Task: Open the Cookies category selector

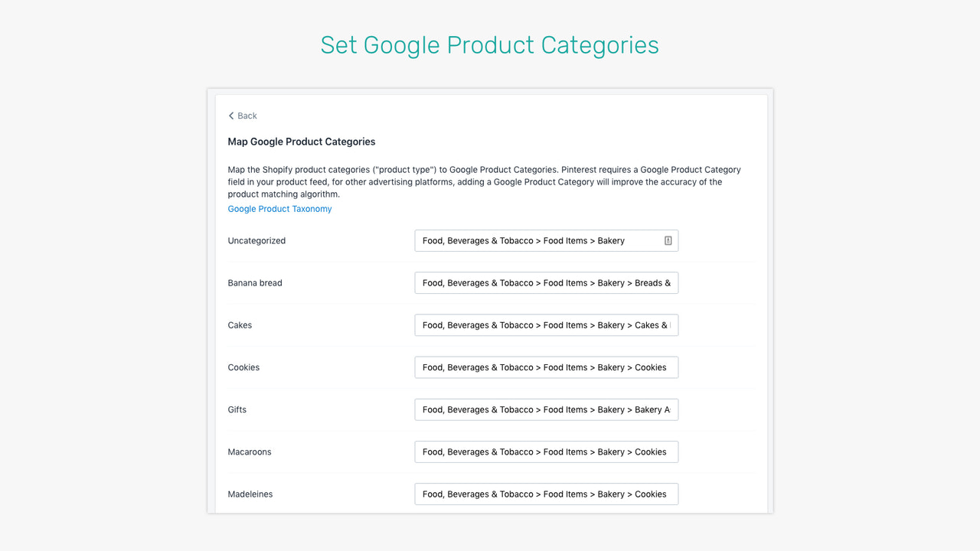Action: [546, 367]
